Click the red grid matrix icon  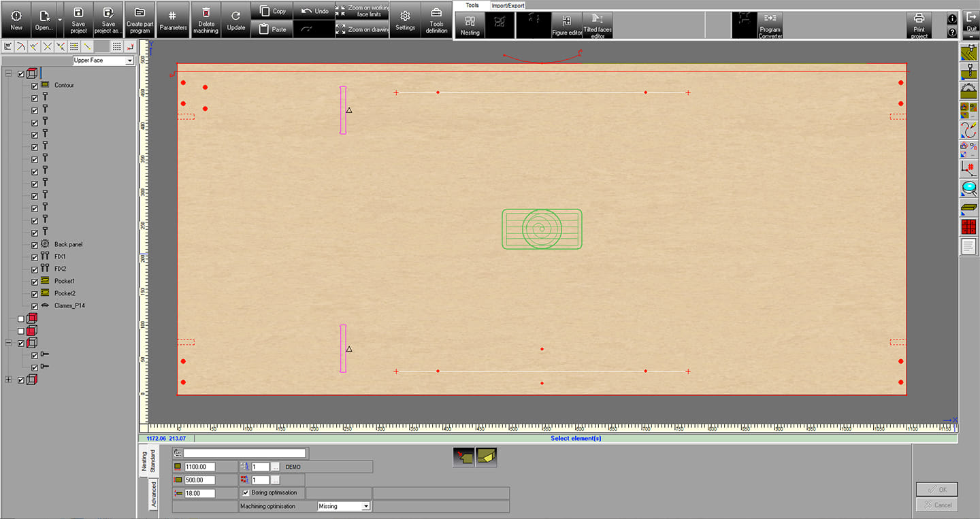(x=968, y=227)
